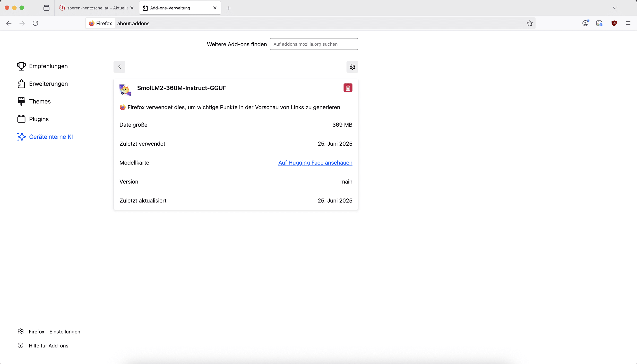Open Firefox - Einstellungen
Screen dimensions: 637x364
click(49, 331)
